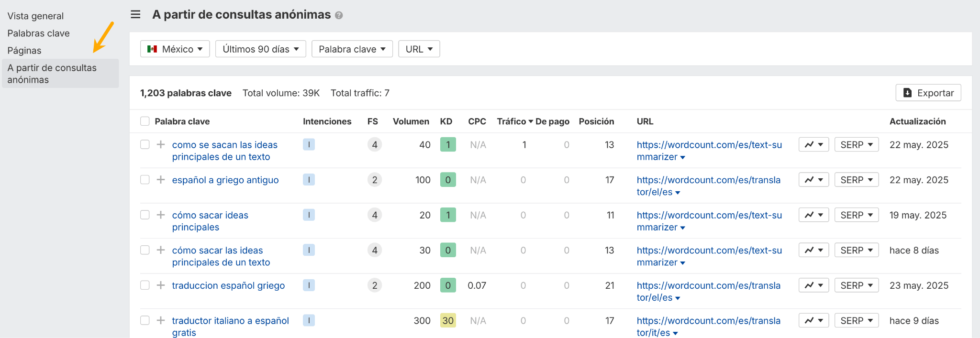
Task: Click plus icon beside 'traduccion español griego'
Action: 161,285
